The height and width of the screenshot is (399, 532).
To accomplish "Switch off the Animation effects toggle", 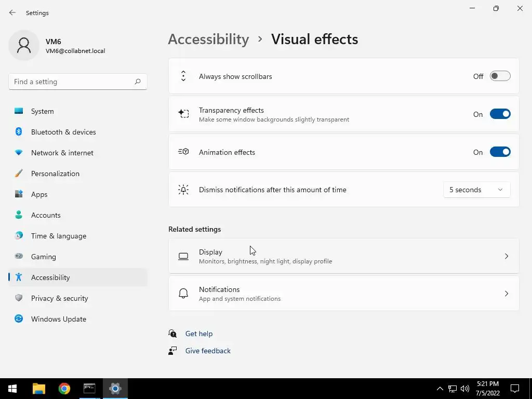I will pos(500,152).
